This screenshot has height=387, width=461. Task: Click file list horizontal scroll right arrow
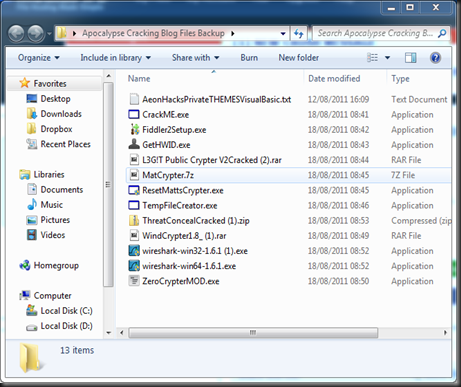point(445,332)
